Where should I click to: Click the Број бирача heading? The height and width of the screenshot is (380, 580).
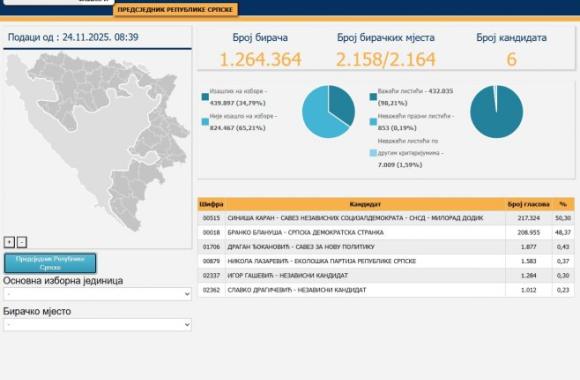(x=260, y=37)
